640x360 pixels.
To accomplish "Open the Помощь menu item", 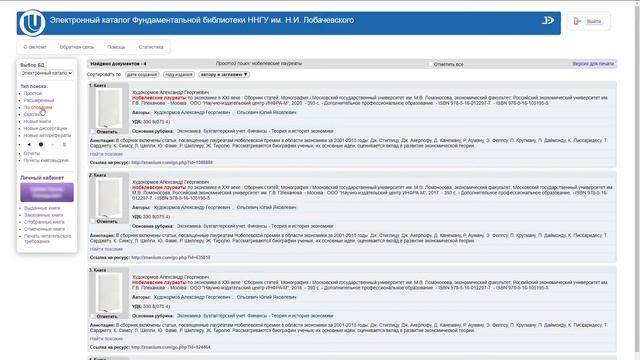I will [x=116, y=47].
